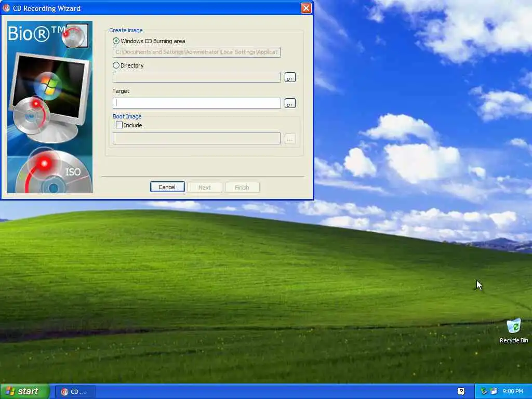Click the CD Recording Wizard title bar icon
This screenshot has height=399, width=532.
tap(6, 8)
